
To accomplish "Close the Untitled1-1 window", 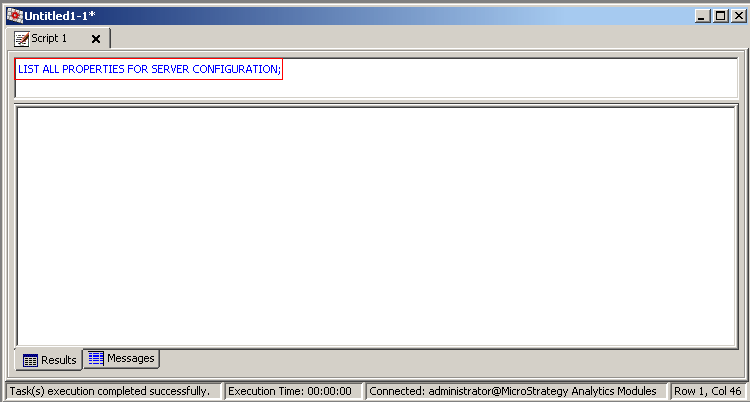I will click(736, 15).
